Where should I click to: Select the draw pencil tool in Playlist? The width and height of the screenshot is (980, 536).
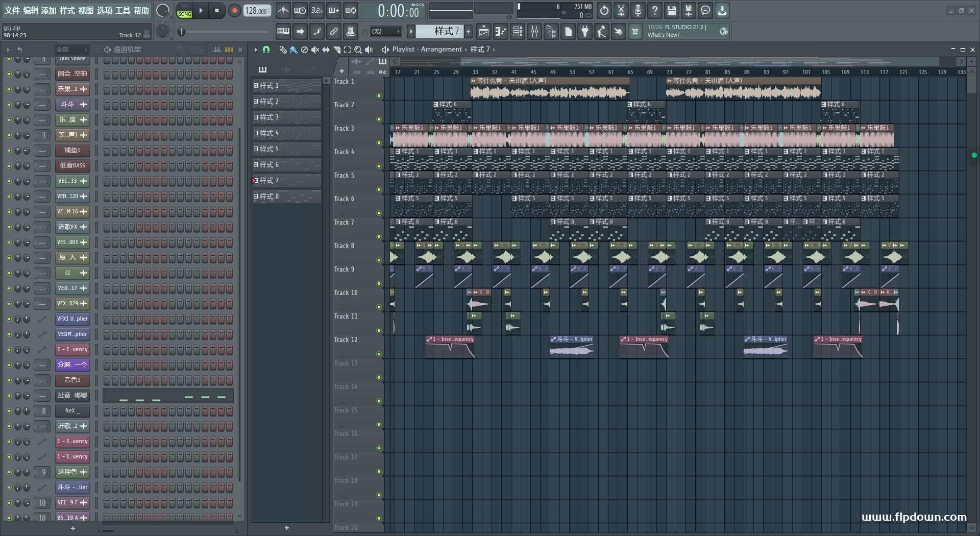coord(283,50)
